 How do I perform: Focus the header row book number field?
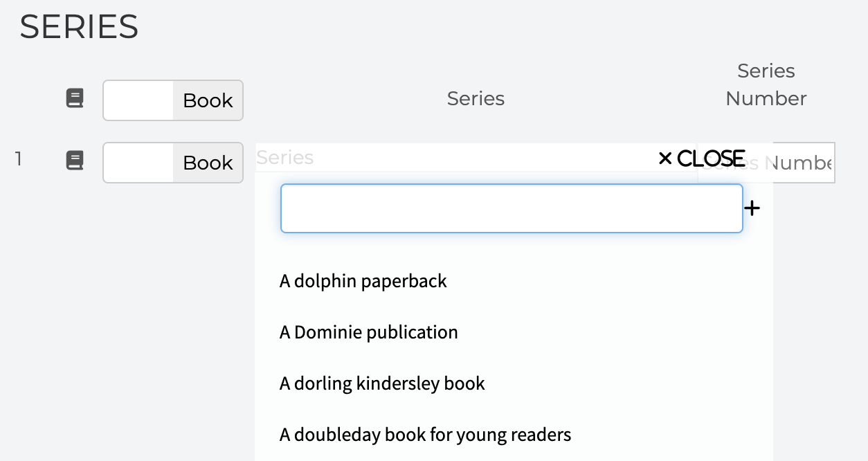tap(138, 100)
